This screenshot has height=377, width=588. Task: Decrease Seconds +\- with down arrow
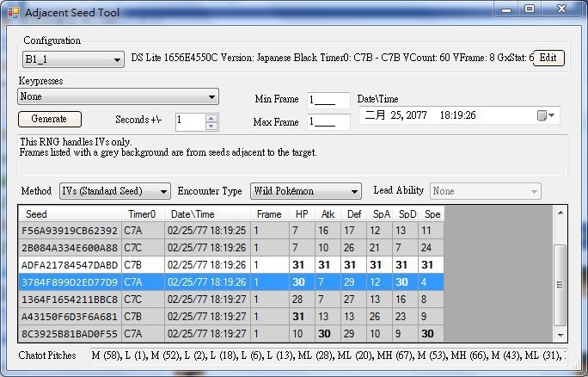click(x=211, y=127)
